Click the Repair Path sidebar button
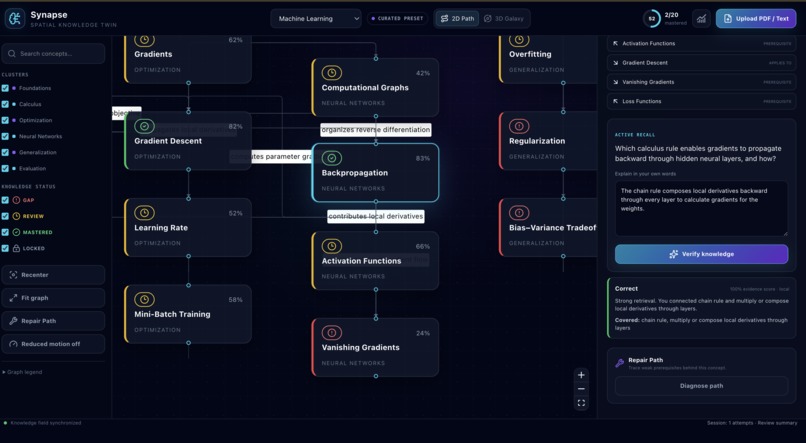The width and height of the screenshot is (806, 443). [x=53, y=321]
